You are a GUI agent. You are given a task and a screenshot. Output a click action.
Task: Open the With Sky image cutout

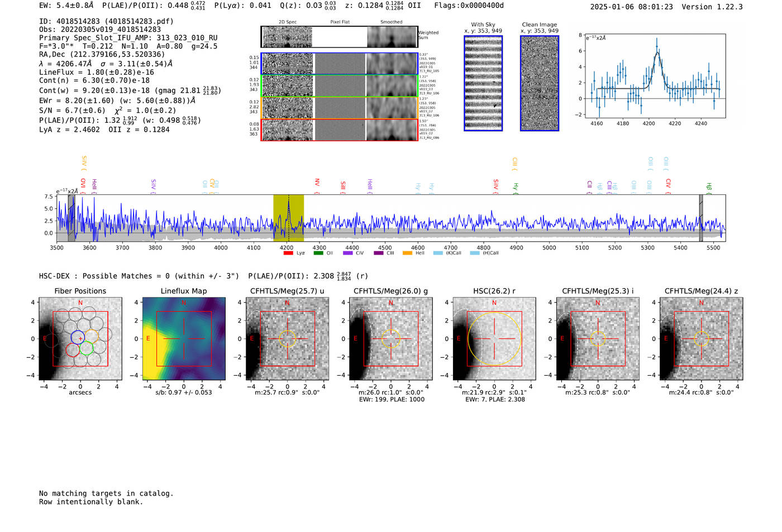click(x=483, y=83)
